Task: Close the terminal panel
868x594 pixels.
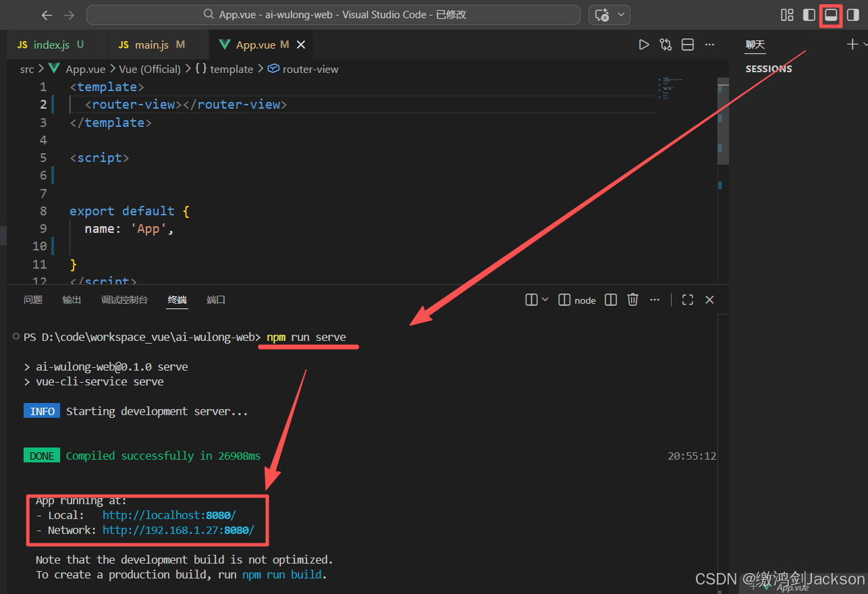Action: point(709,300)
